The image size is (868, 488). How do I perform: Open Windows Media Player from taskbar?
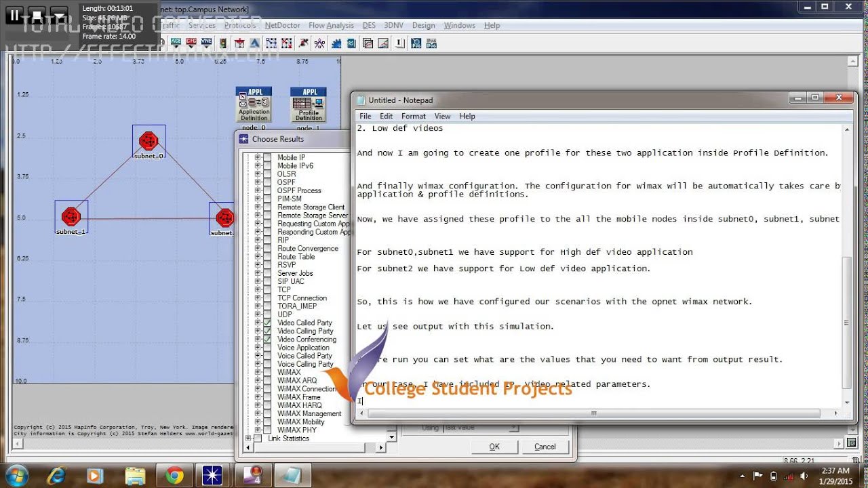point(94,476)
